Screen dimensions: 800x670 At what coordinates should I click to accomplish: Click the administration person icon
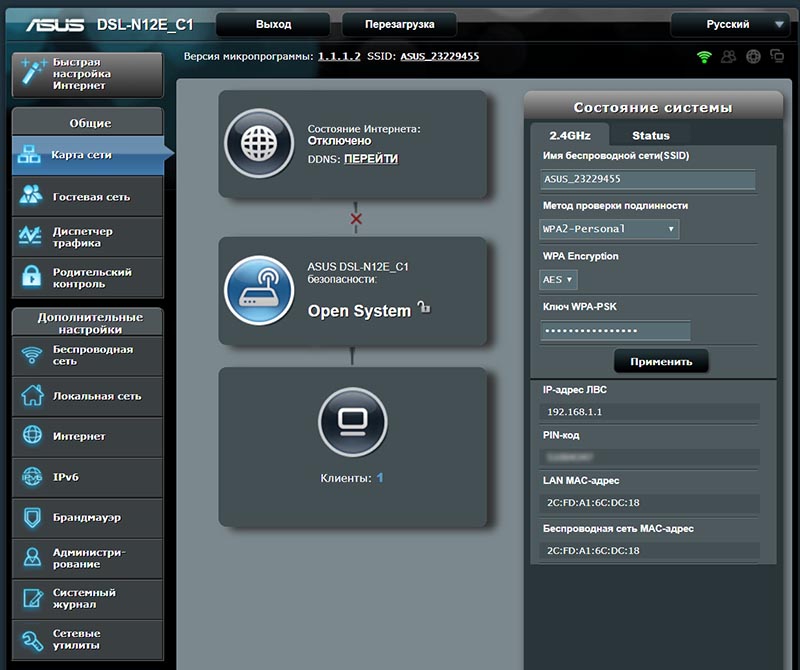coord(32,557)
